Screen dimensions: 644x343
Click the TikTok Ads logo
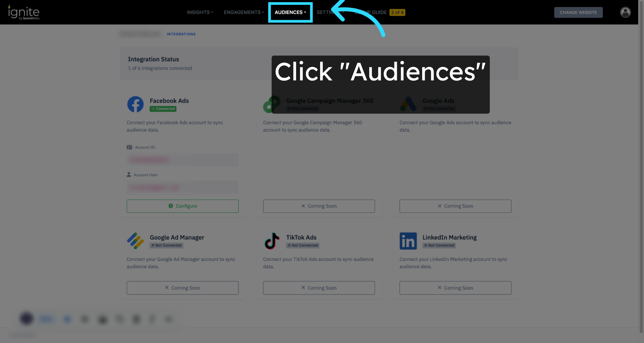click(272, 241)
